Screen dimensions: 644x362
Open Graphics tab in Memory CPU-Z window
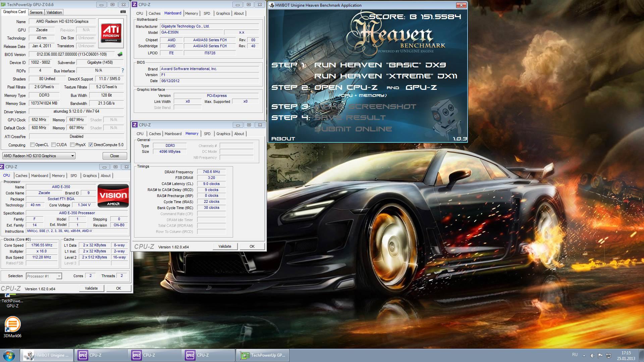223,134
